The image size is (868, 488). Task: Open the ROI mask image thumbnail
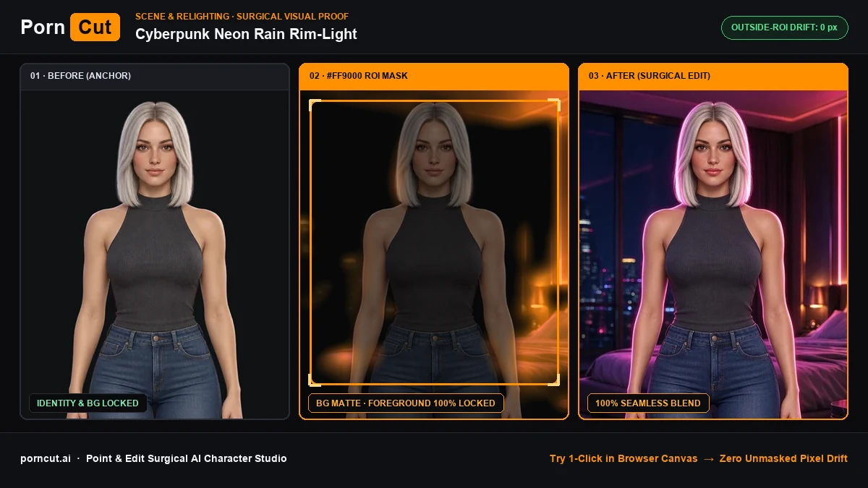(434, 254)
